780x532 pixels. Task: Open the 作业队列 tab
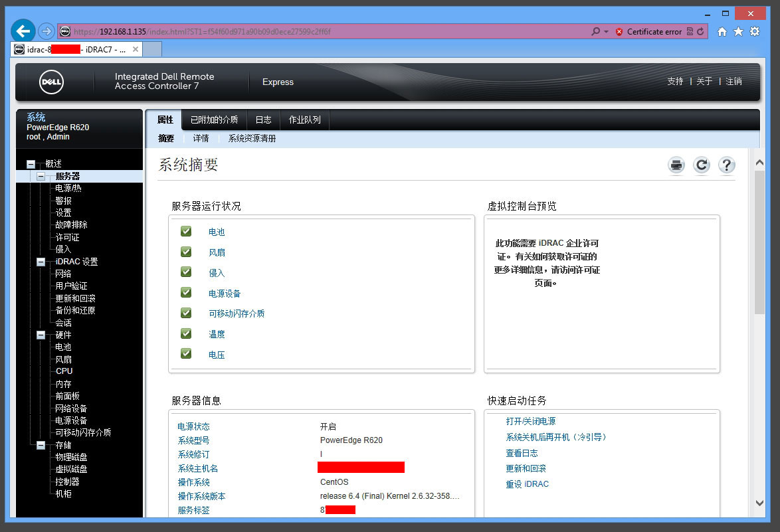[305, 120]
